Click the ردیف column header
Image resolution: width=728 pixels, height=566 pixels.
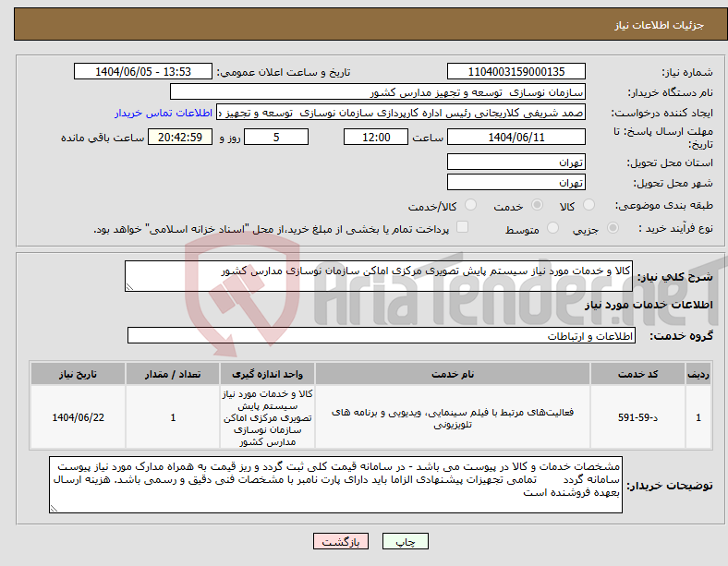(698, 374)
